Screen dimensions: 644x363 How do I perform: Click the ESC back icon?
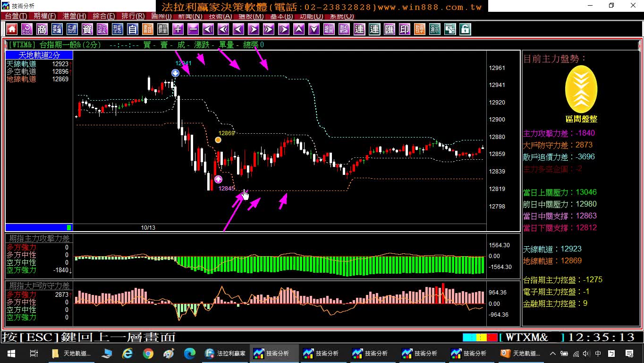pyautogui.click(x=27, y=29)
